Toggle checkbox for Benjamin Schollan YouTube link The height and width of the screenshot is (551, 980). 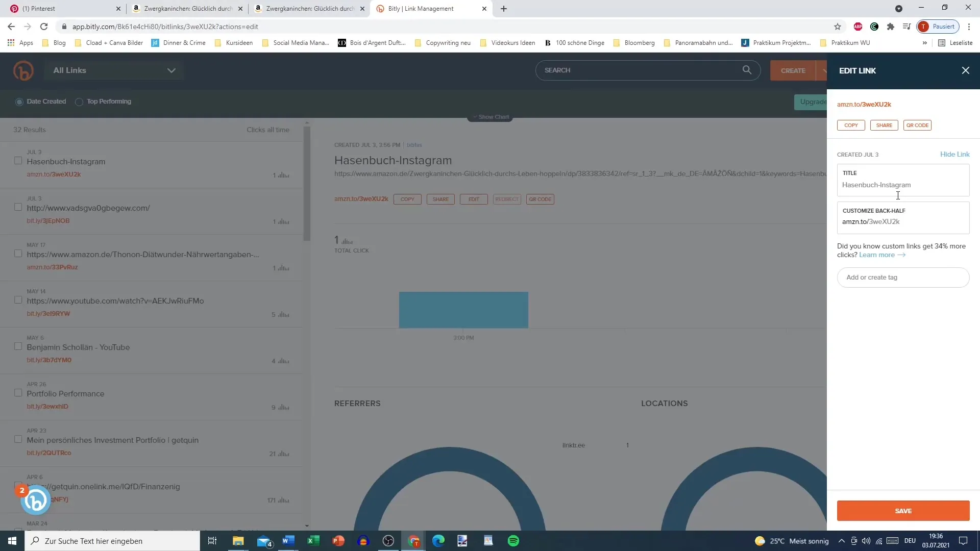[x=18, y=346]
